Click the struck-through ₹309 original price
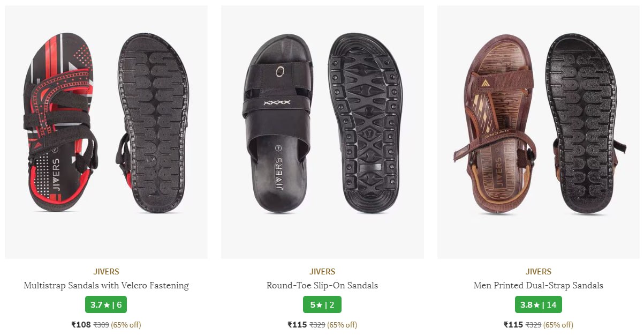The width and height of the screenshot is (644, 335). pos(101,325)
